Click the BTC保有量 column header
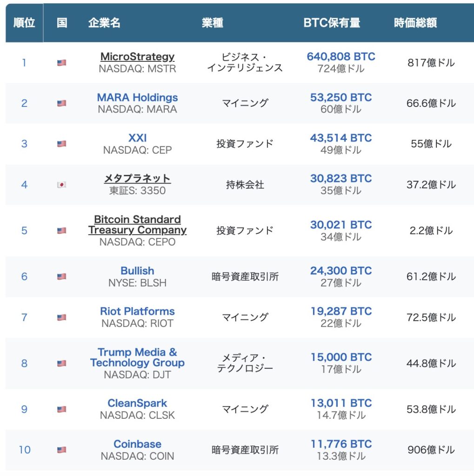 (332, 23)
